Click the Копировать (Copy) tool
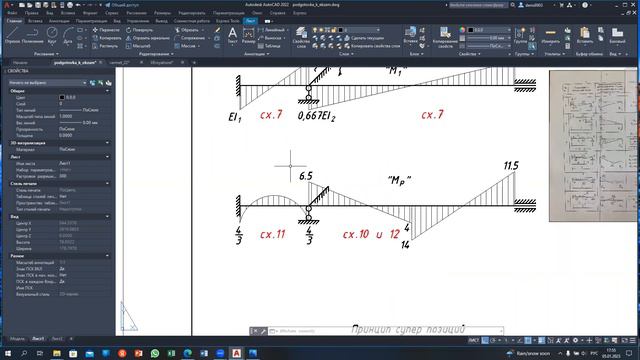The image size is (640, 360). [x=107, y=38]
